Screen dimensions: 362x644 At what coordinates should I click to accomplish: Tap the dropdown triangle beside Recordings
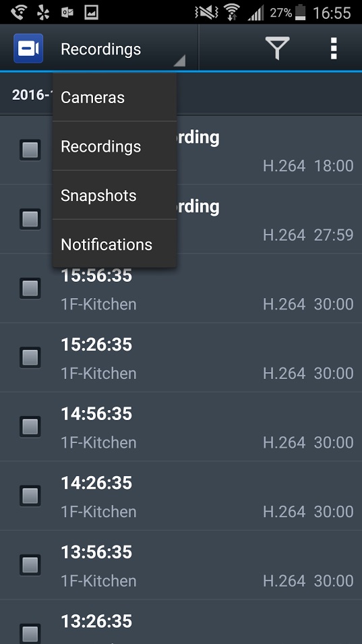pyautogui.click(x=179, y=61)
